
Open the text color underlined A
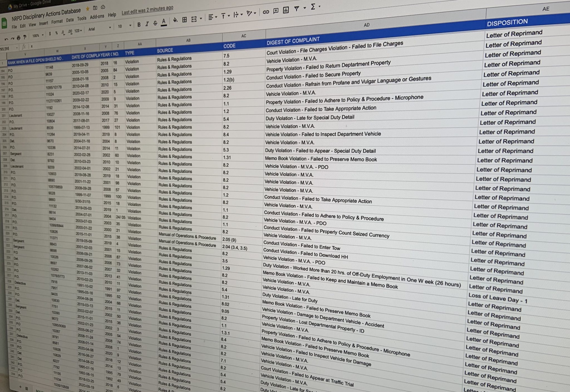(x=164, y=22)
